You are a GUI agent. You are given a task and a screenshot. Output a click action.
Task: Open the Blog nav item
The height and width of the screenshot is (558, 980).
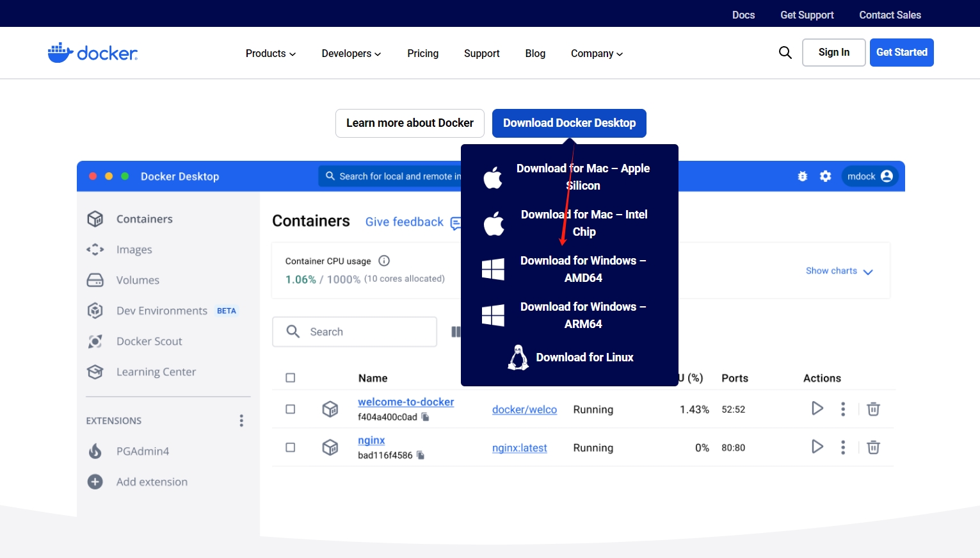click(x=535, y=53)
